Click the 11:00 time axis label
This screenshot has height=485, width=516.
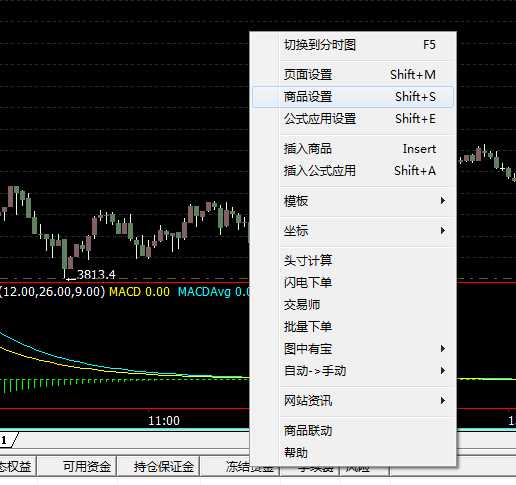[164, 421]
